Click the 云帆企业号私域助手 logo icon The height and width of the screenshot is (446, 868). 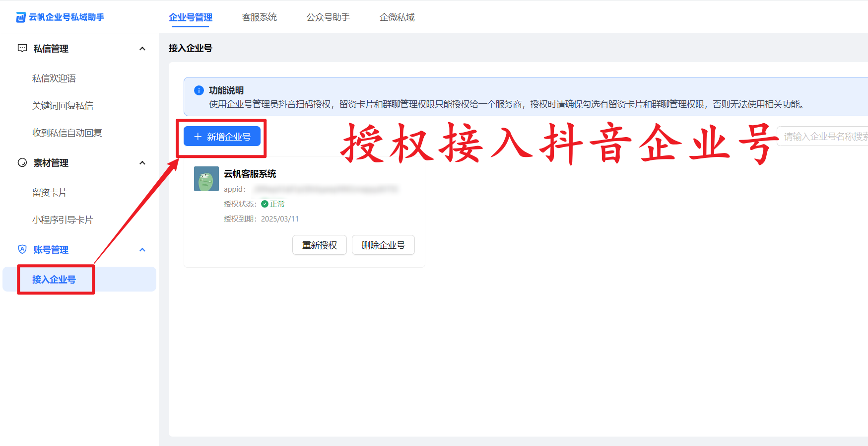point(21,17)
